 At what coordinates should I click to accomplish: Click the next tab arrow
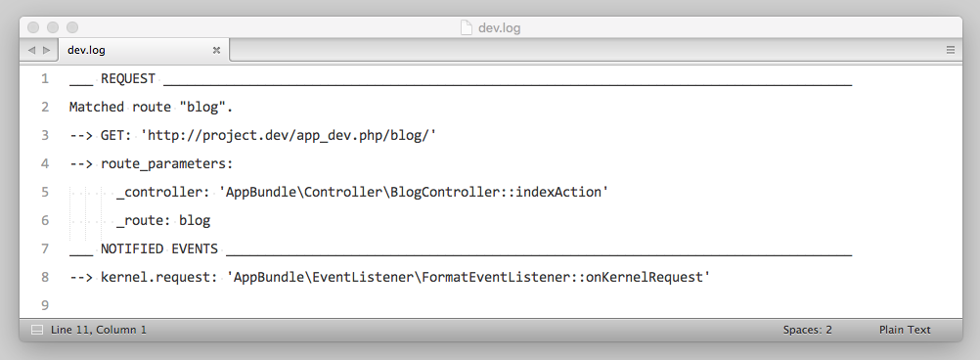pyautogui.click(x=46, y=50)
